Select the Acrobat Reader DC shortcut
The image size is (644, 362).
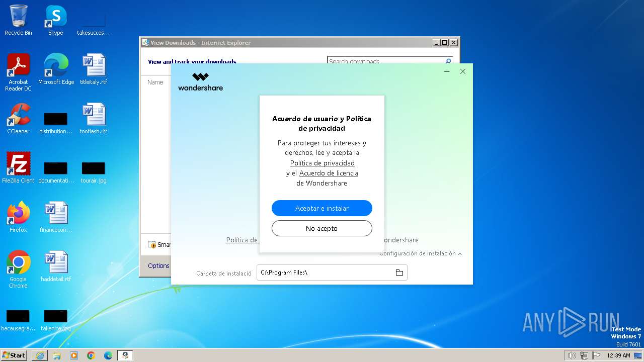click(18, 72)
